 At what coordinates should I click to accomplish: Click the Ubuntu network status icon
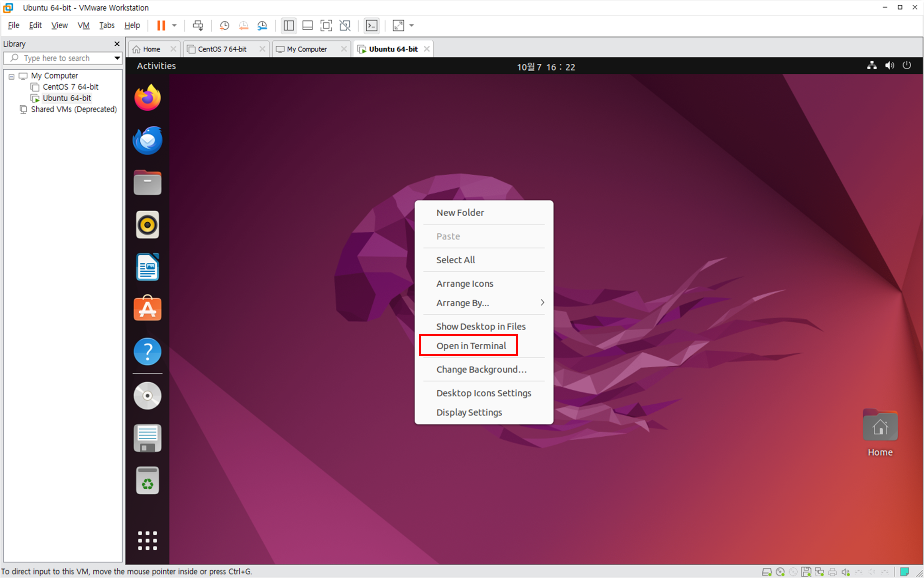(871, 66)
